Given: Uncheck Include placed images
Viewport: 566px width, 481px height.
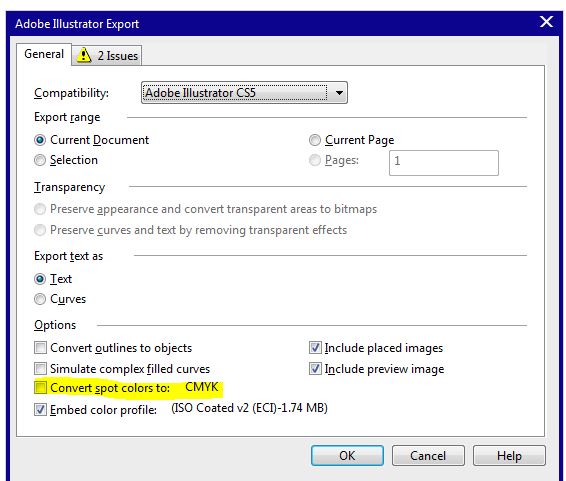Looking at the screenshot, I should (315, 348).
